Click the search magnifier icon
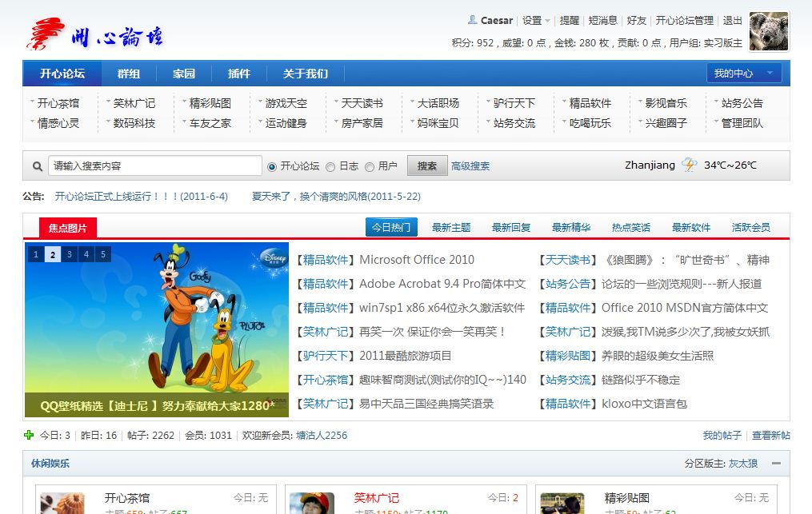Screen dimensions: 812x514 point(38,166)
